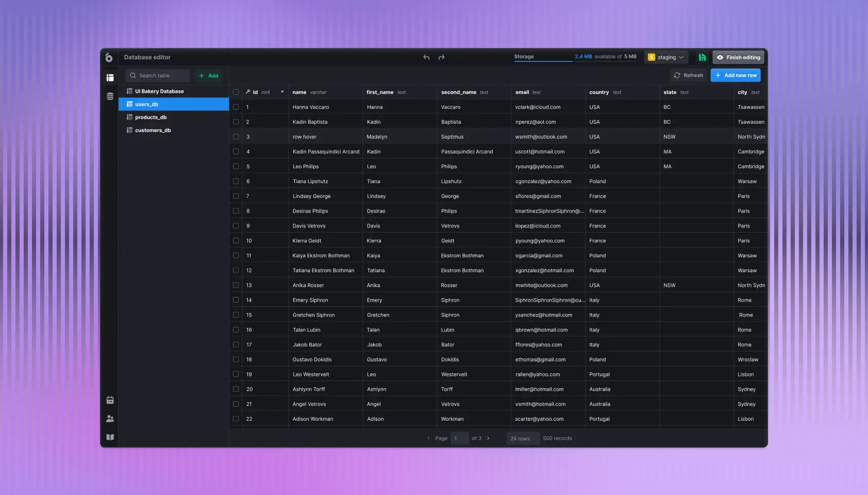Click the green save icon in top bar

coord(703,57)
